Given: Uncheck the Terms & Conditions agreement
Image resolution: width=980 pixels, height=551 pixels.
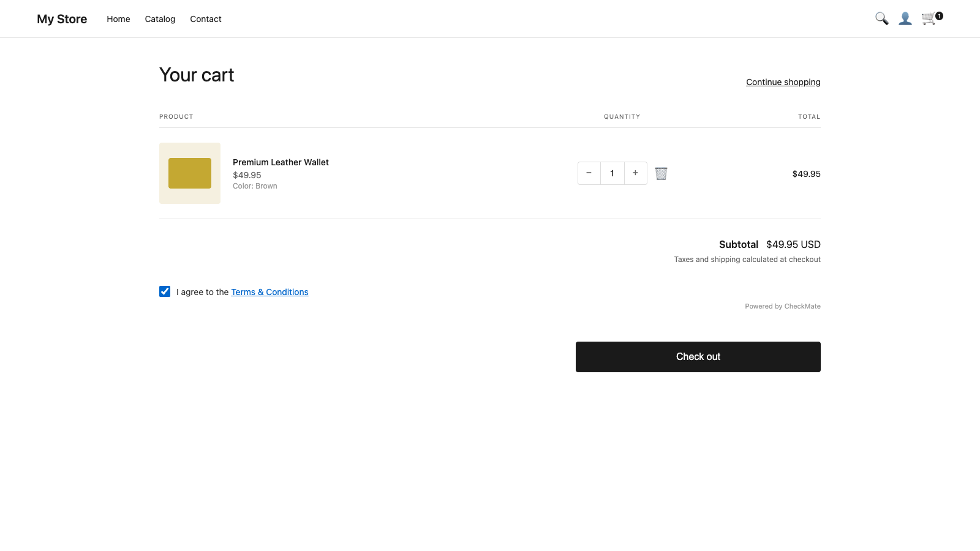Looking at the screenshot, I should point(164,291).
